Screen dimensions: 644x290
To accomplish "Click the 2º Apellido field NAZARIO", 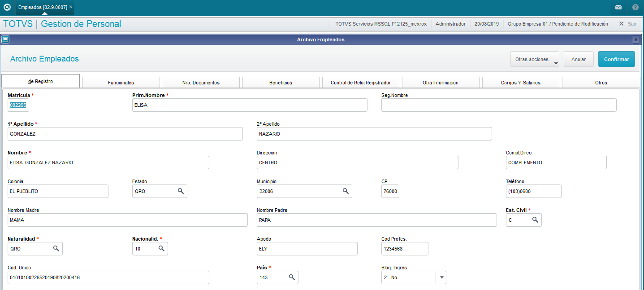I will click(374, 134).
